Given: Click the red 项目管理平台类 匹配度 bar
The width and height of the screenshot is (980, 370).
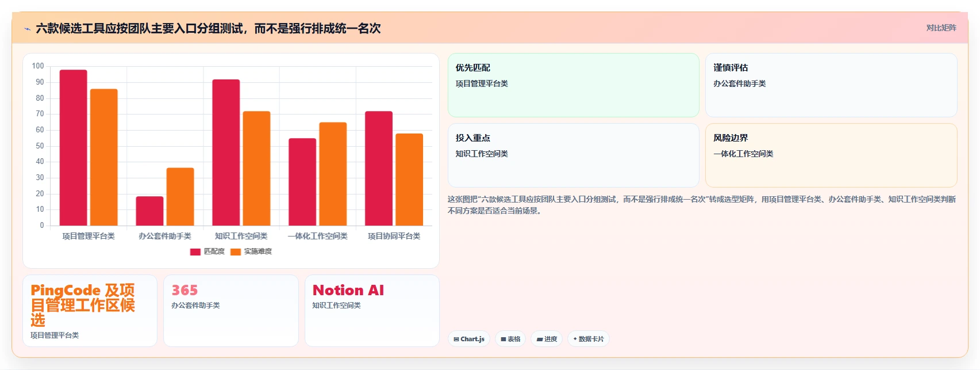Looking at the screenshot, I should pyautogui.click(x=74, y=148).
